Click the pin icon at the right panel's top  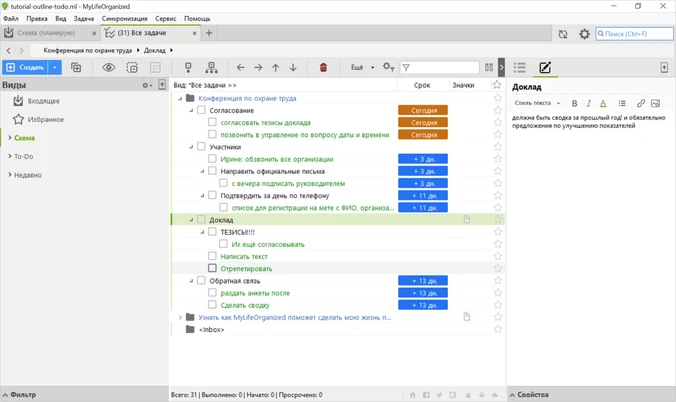click(664, 67)
